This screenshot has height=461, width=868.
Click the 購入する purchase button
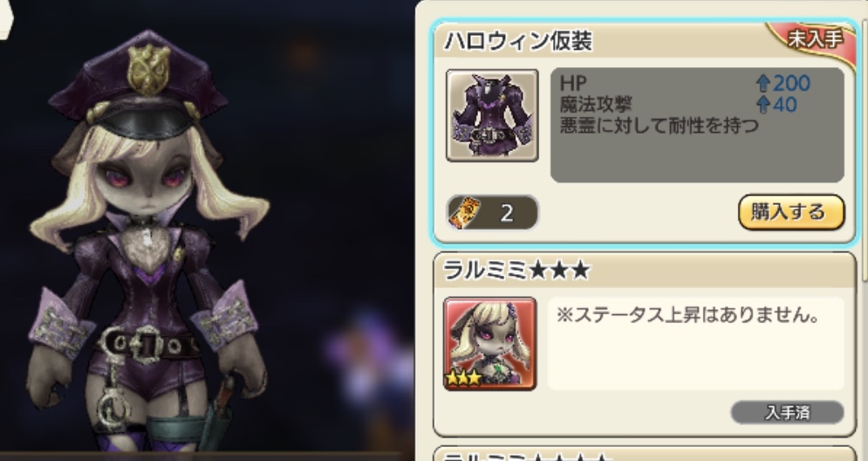coord(791,211)
